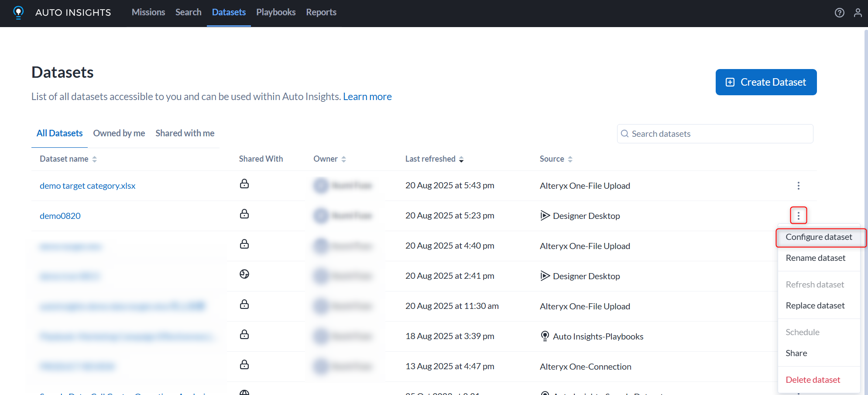Click 'Auto Insights-Playbooks' source text

pyautogui.click(x=598, y=336)
